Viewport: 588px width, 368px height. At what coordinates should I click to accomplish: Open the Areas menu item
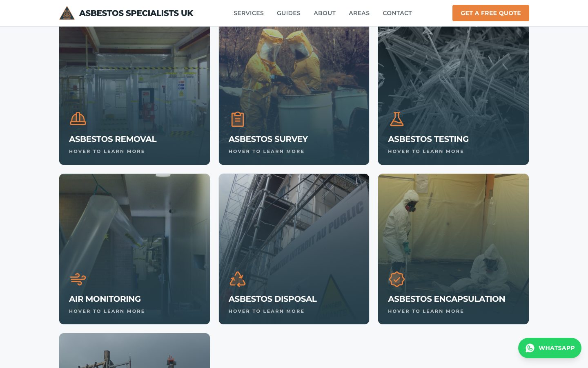[359, 13]
